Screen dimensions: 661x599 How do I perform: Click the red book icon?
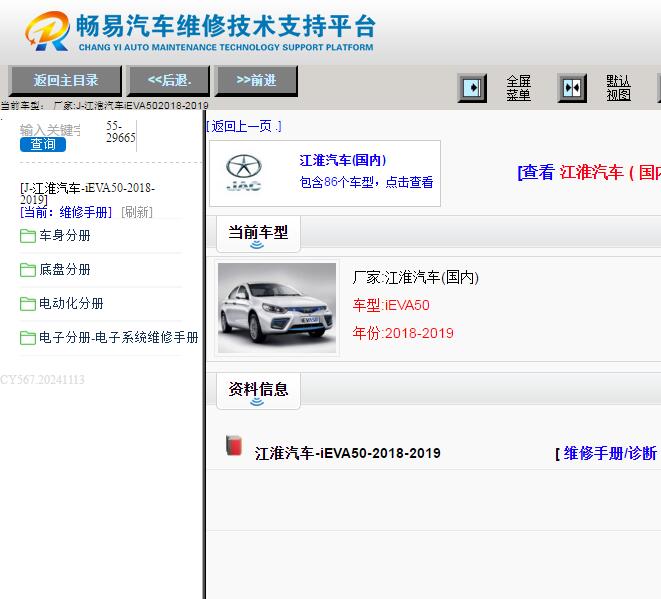[234, 446]
